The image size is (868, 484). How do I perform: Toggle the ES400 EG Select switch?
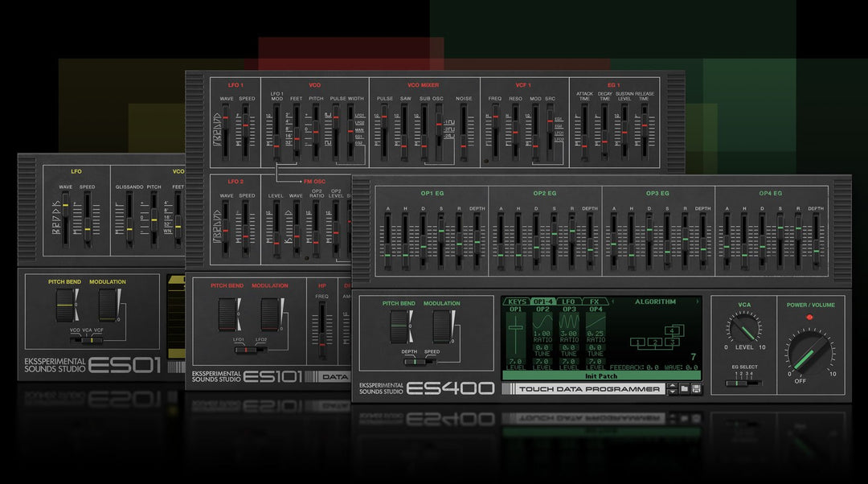pos(744,383)
